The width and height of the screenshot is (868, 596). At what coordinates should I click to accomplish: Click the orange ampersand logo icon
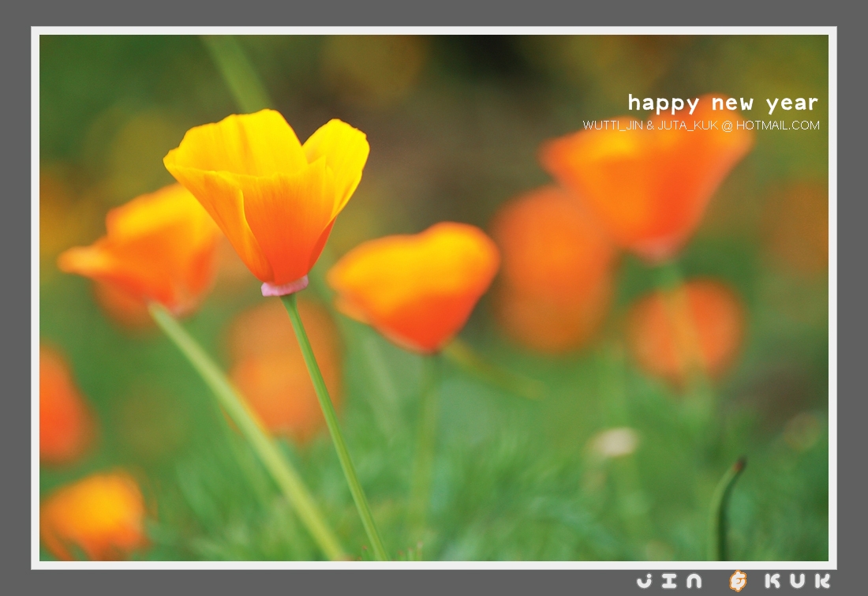[738, 581]
